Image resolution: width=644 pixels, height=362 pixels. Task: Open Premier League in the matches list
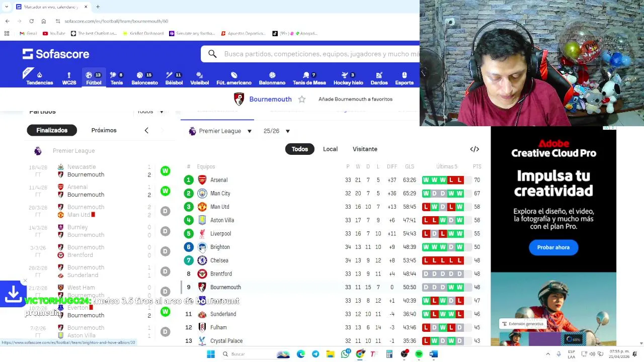tap(73, 151)
